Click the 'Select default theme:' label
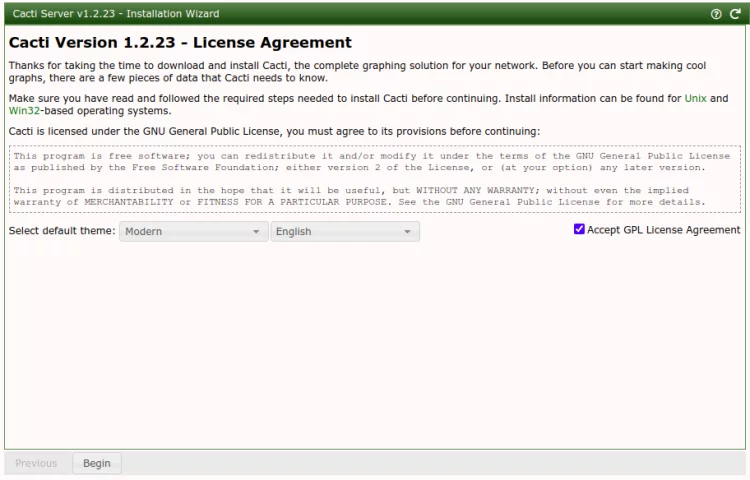750x480 pixels. 62,231
